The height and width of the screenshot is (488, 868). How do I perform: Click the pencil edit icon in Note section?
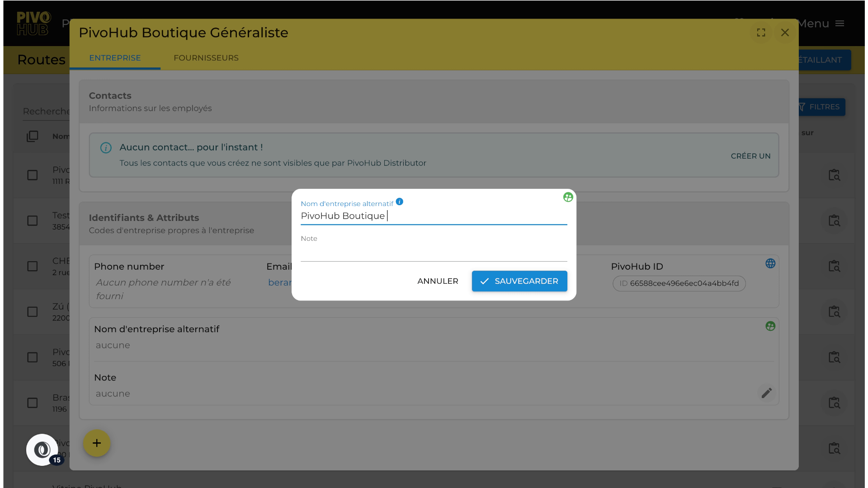(766, 393)
